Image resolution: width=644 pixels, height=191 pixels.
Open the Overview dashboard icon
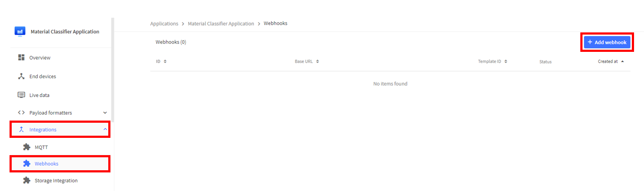[21, 57]
